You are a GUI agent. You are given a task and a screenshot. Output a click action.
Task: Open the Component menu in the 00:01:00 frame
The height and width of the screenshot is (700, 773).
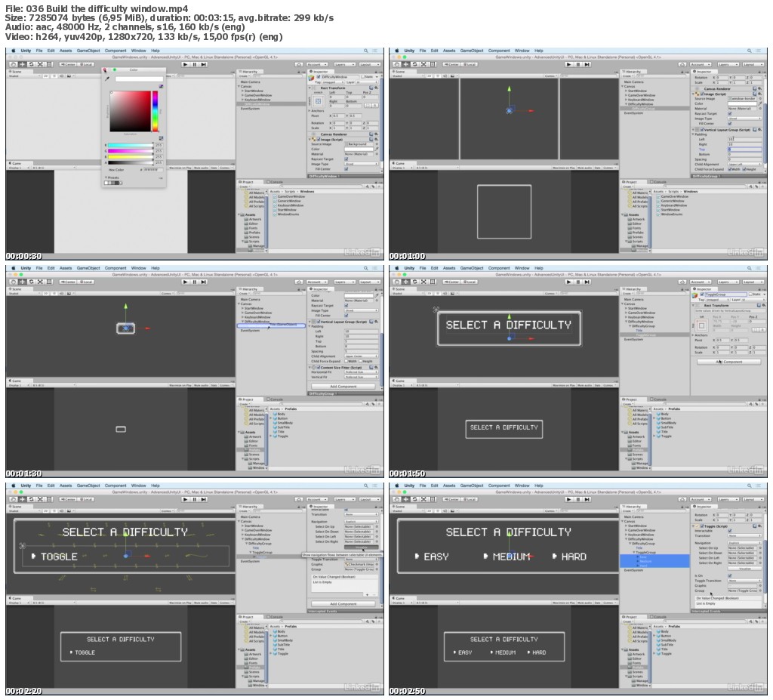click(499, 51)
